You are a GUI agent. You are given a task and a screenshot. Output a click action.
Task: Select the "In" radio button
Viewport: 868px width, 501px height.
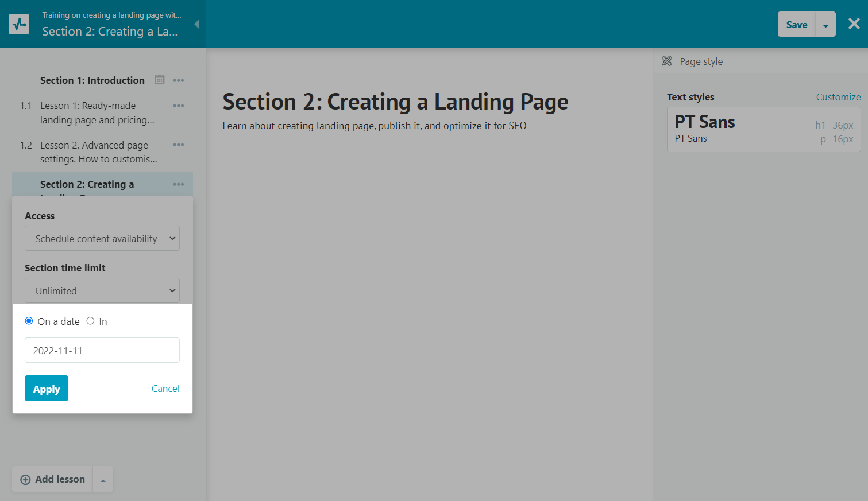(90, 321)
